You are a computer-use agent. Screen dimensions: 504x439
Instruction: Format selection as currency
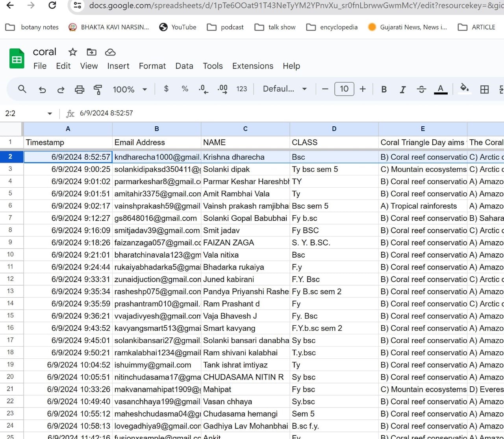pos(166,89)
